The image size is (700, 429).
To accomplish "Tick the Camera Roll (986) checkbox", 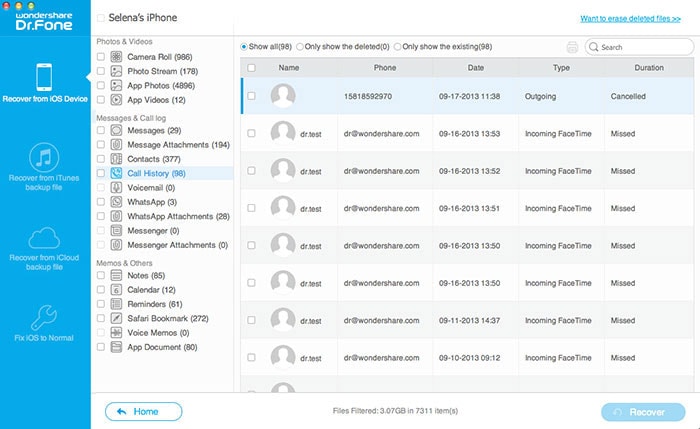I will click(x=101, y=57).
